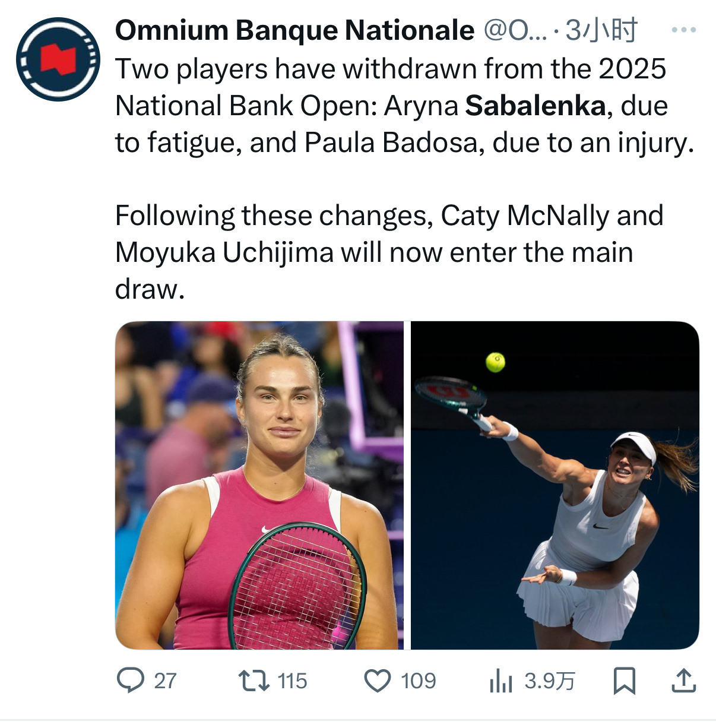Viewport: 716px width, 728px height.
Task: Open the right photo of player serving
Action: pyautogui.click(x=555, y=485)
